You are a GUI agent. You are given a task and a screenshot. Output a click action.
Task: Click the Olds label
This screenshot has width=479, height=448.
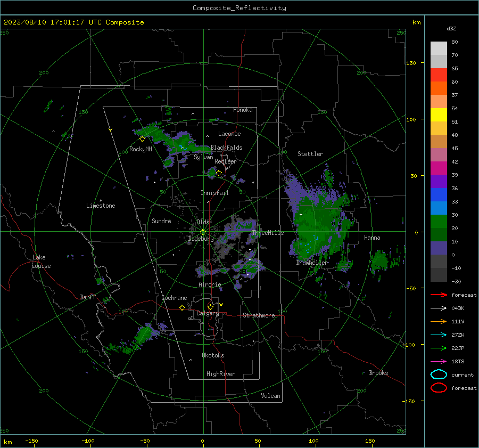203,222
